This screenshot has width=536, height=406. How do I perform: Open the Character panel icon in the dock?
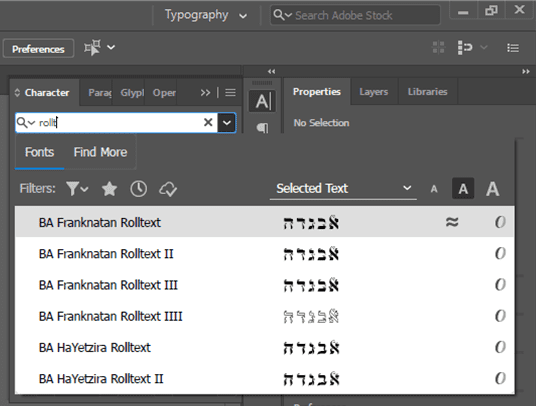(x=262, y=101)
